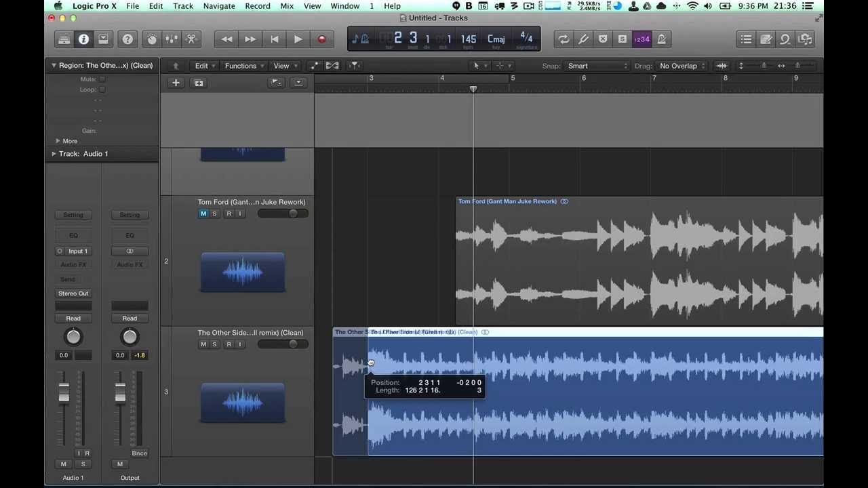This screenshot has width=868, height=488.
Task: Add a new track with plus button
Action: click(x=176, y=83)
